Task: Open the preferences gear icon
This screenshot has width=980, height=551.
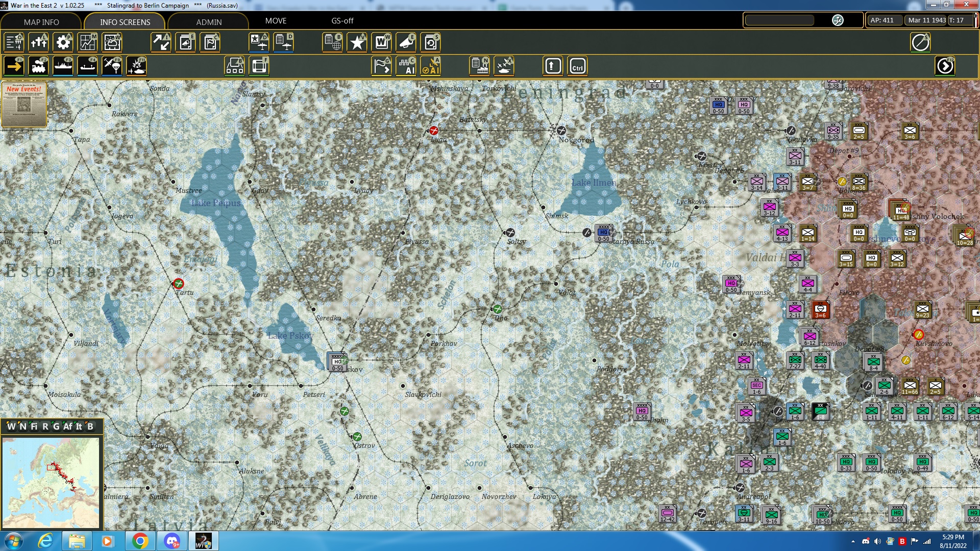Action: point(63,42)
